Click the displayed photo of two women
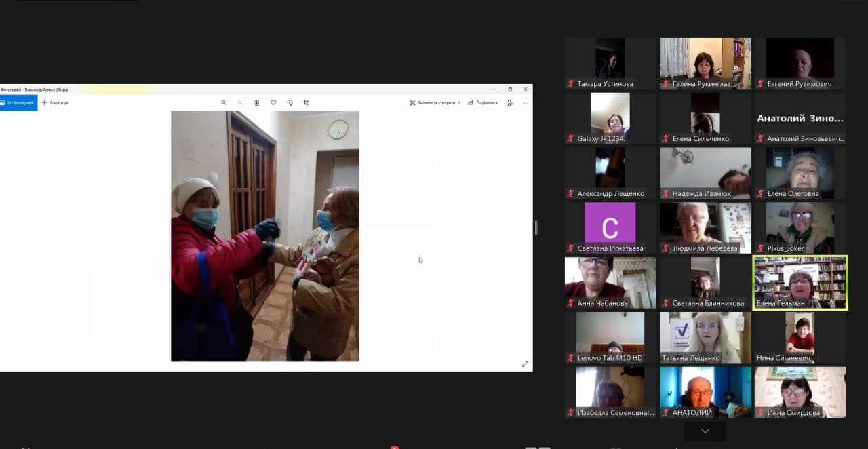Image resolution: width=868 pixels, height=449 pixels. tap(264, 236)
